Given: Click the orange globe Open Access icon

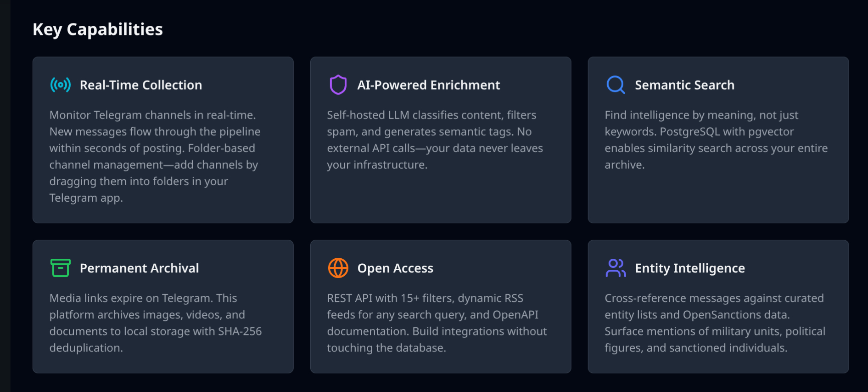Looking at the screenshot, I should click(x=338, y=268).
